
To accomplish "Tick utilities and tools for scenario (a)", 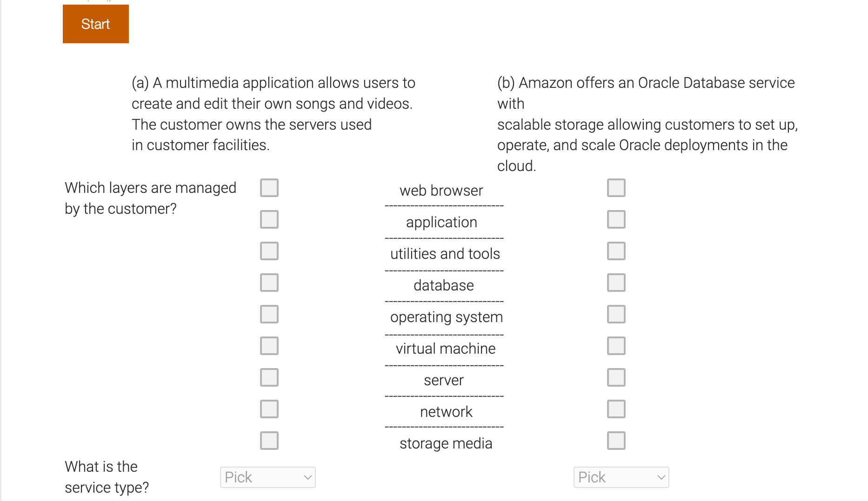I will pyautogui.click(x=269, y=251).
